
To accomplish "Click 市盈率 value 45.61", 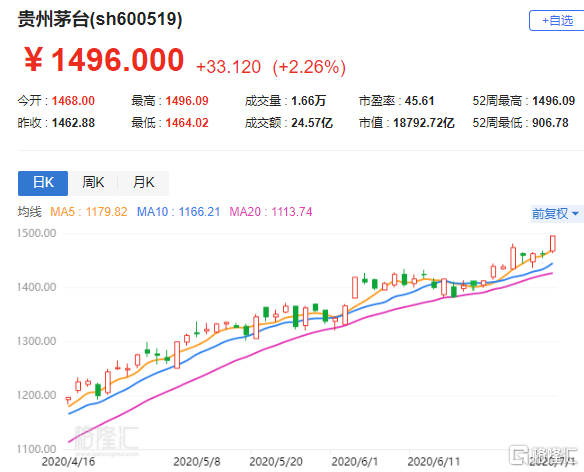I will point(419,101).
